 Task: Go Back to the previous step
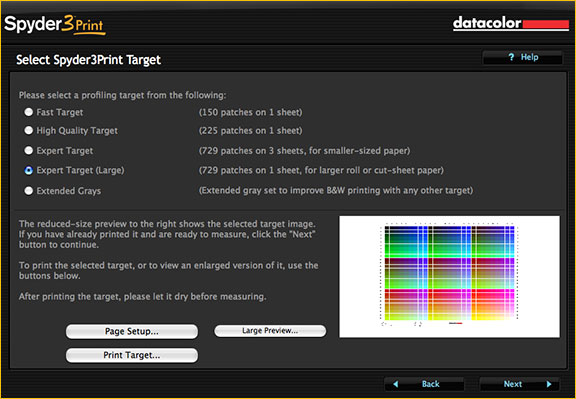tap(424, 384)
